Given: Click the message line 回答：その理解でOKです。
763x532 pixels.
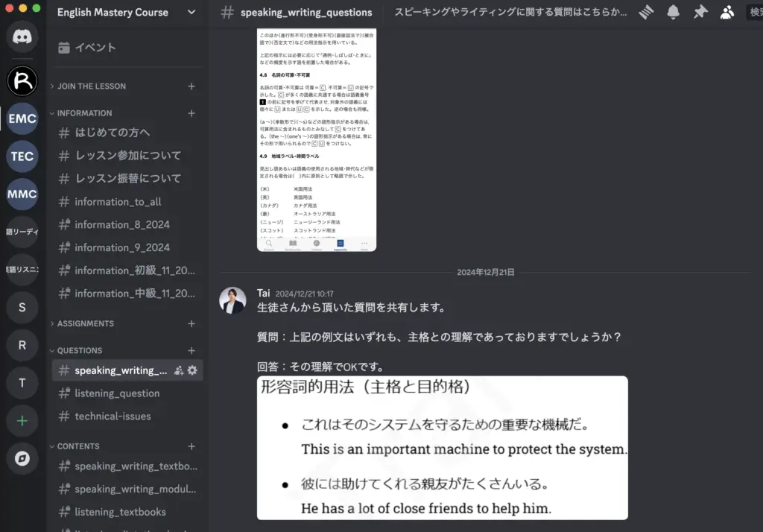Looking at the screenshot, I should (x=322, y=367).
